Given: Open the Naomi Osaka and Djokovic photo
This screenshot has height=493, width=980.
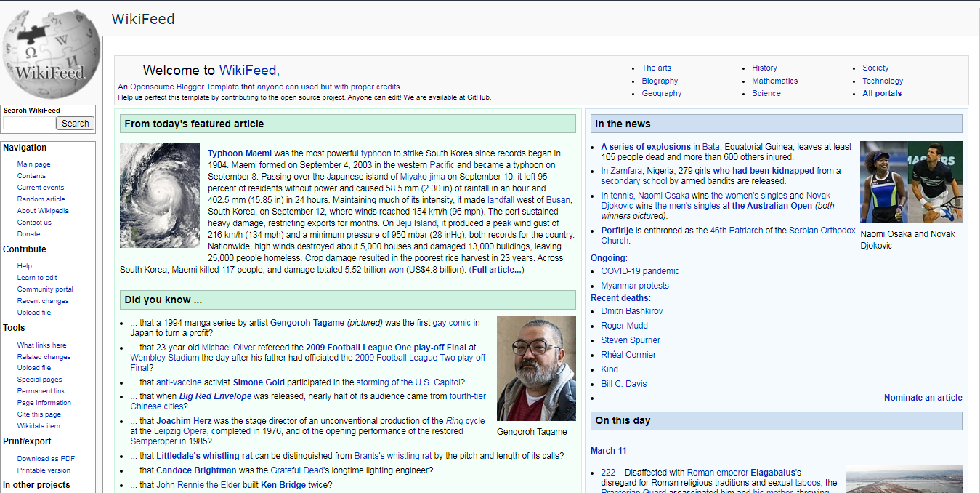Looking at the screenshot, I should point(911,183).
